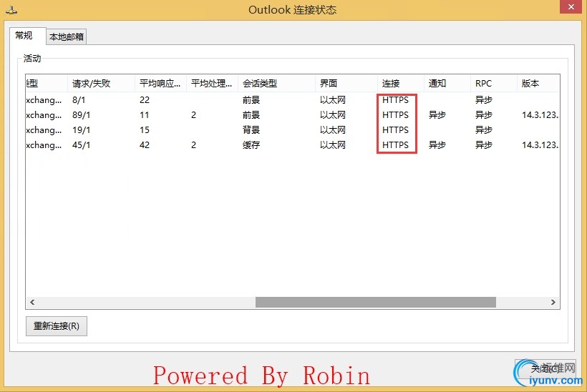
Task: Click the right scroll arrow of horizontal scrollbar
Action: [x=553, y=303]
